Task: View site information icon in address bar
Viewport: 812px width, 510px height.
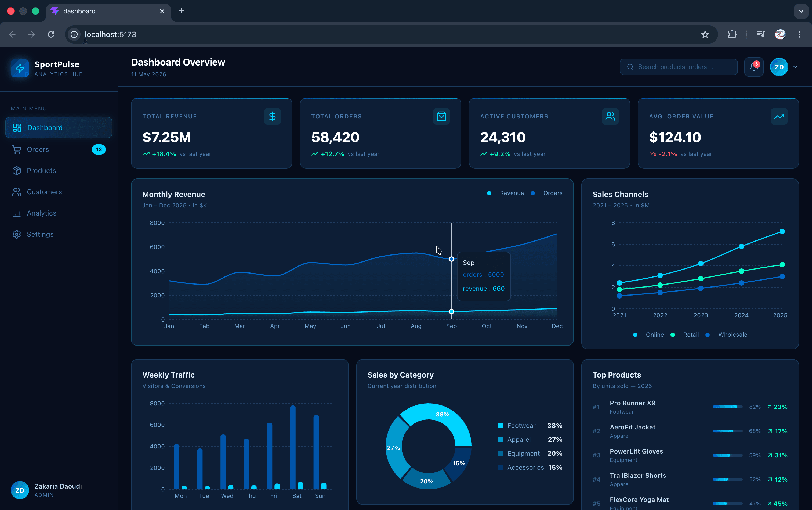Action: pos(74,34)
